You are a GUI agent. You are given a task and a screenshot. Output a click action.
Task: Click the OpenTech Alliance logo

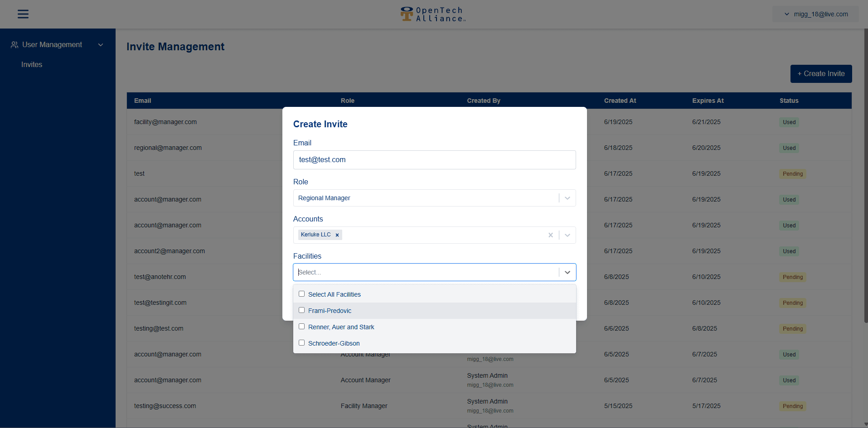click(x=433, y=14)
